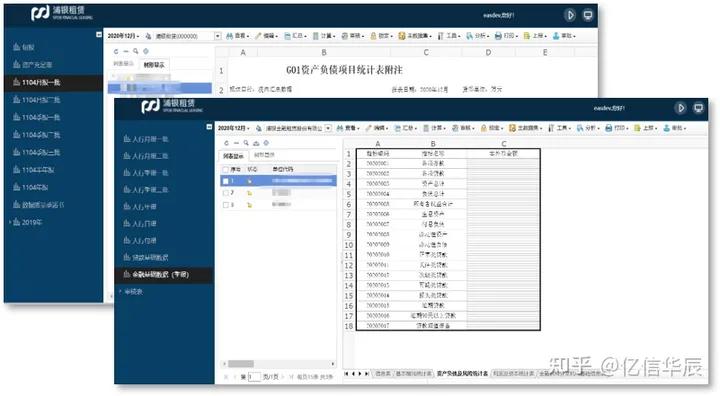Tick checkbox for list row 3
This screenshot has width=720, height=396.
(225, 205)
